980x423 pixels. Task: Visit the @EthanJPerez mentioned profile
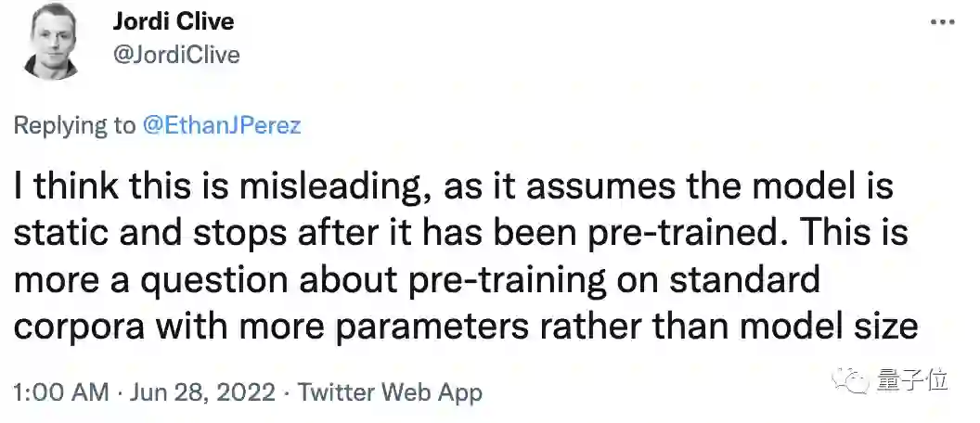click(221, 126)
